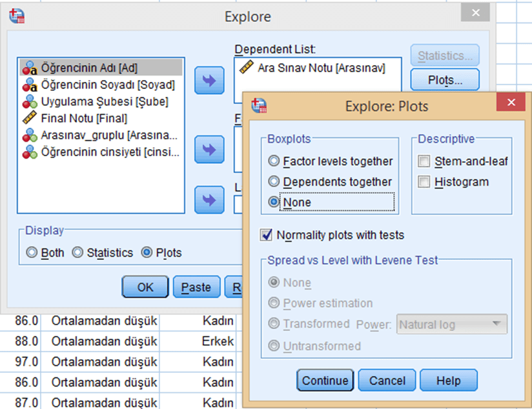Open the Power Natural log dropdown
The width and height of the screenshot is (532, 409).
452,324
